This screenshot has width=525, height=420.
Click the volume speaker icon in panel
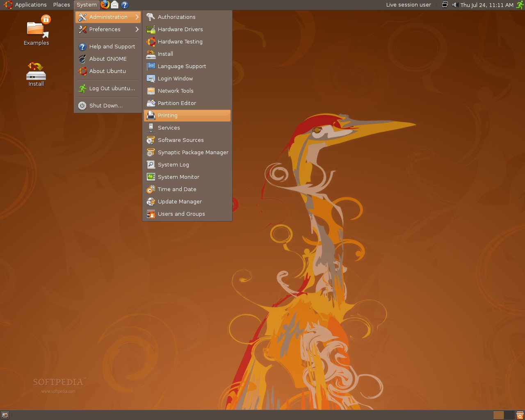[454, 5]
